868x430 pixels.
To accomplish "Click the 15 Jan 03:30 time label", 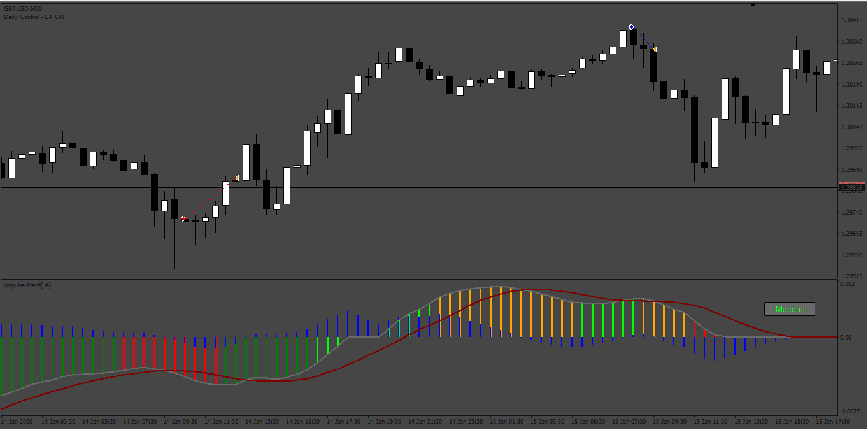I will click(x=547, y=422).
